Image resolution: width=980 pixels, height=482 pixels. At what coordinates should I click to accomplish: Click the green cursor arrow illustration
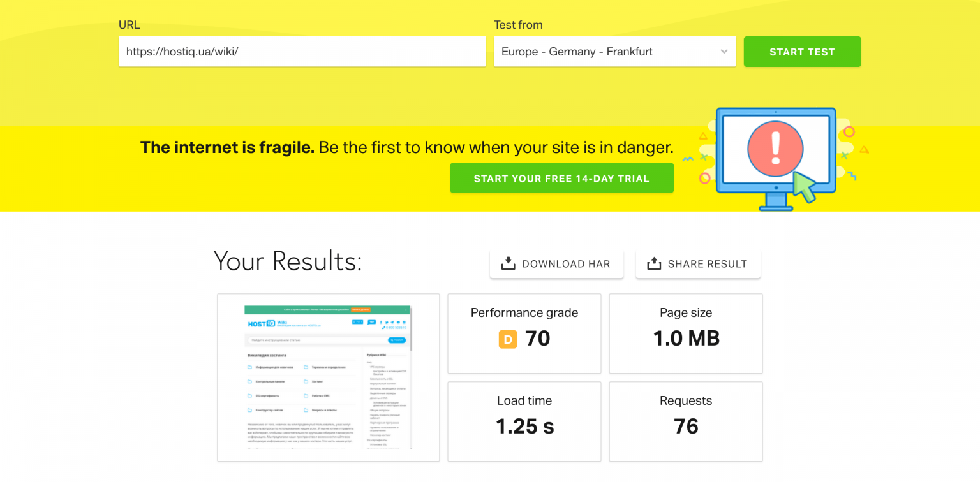[x=805, y=187]
